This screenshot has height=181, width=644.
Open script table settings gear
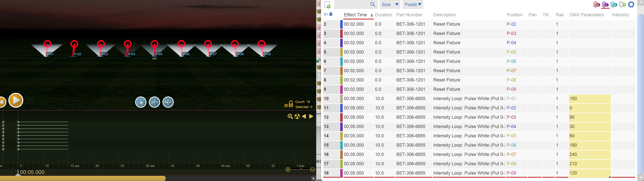tap(631, 5)
